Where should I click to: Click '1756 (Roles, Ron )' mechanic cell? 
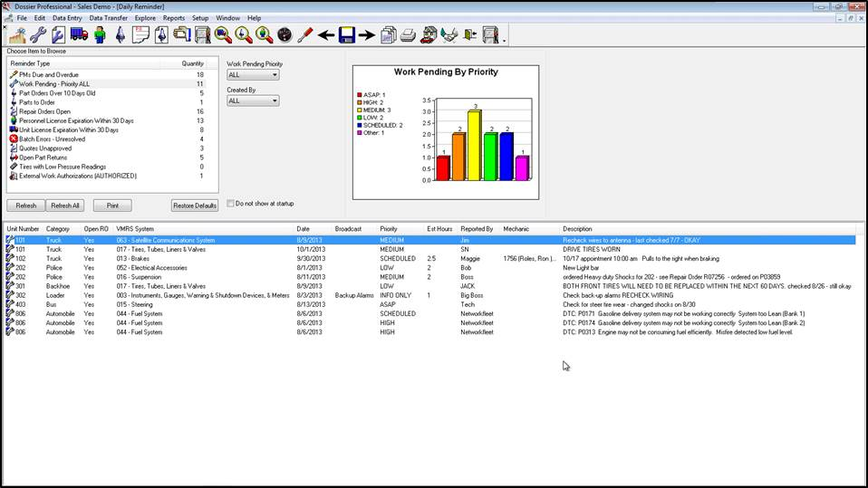[x=529, y=258]
